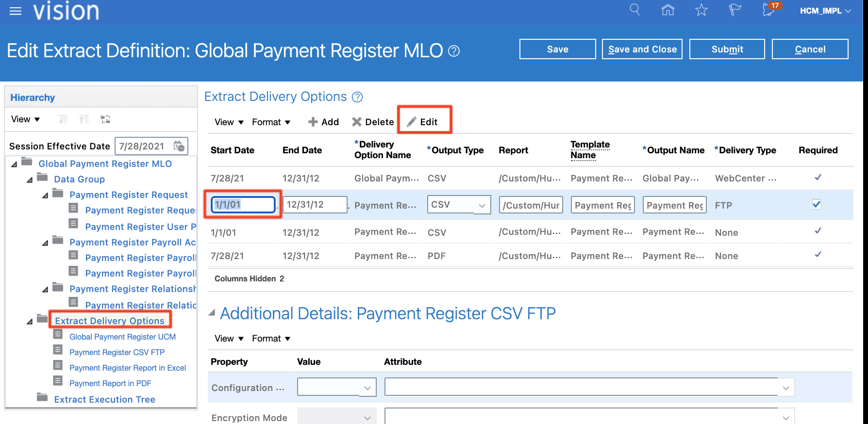Open Output Type CSV dropdown

[x=482, y=205]
